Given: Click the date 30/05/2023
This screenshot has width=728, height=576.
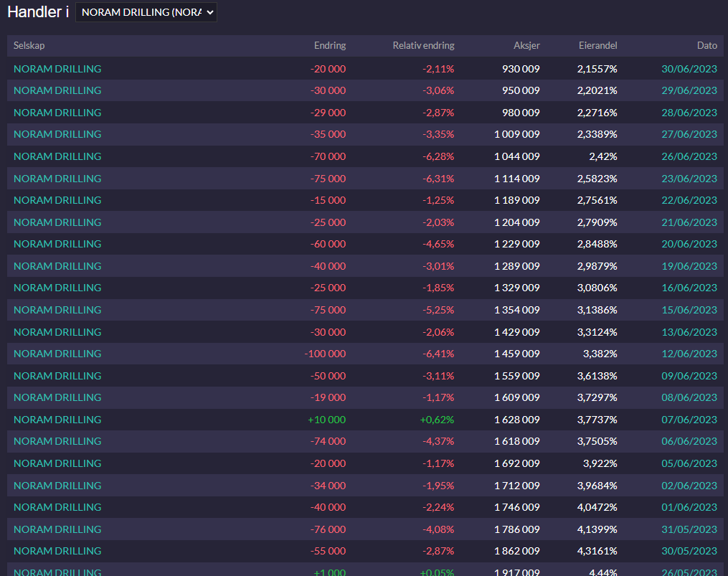Looking at the screenshot, I should [689, 552].
